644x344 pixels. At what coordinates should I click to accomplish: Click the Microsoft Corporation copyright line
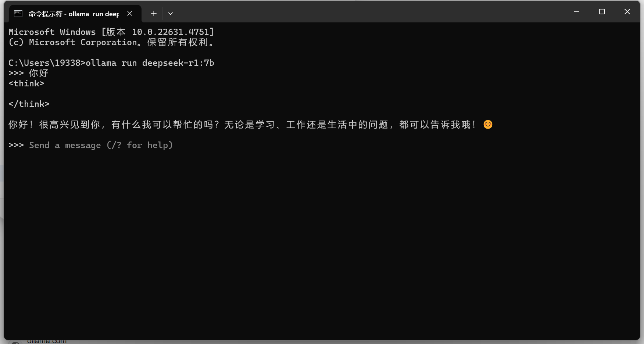pyautogui.click(x=111, y=42)
